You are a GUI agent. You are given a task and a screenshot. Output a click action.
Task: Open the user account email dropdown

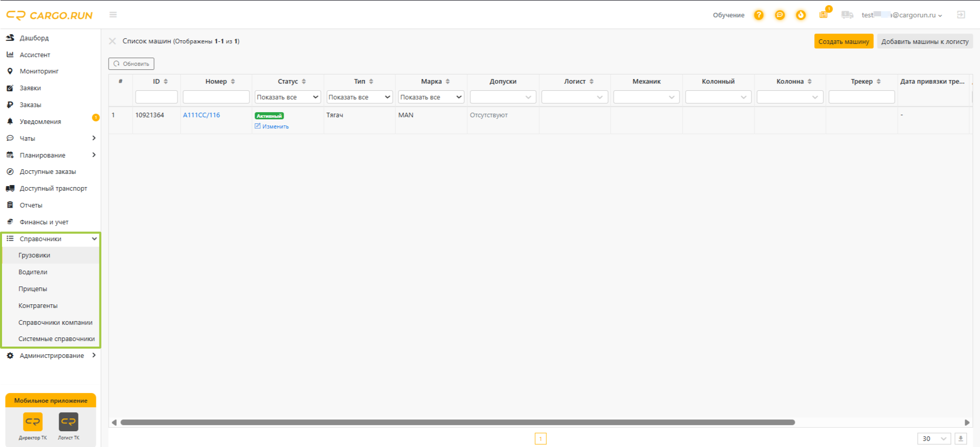click(x=902, y=15)
